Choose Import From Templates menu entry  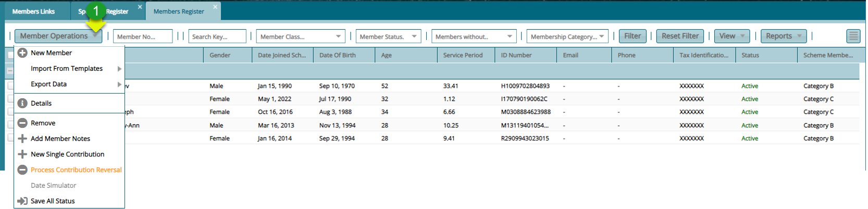69,69
